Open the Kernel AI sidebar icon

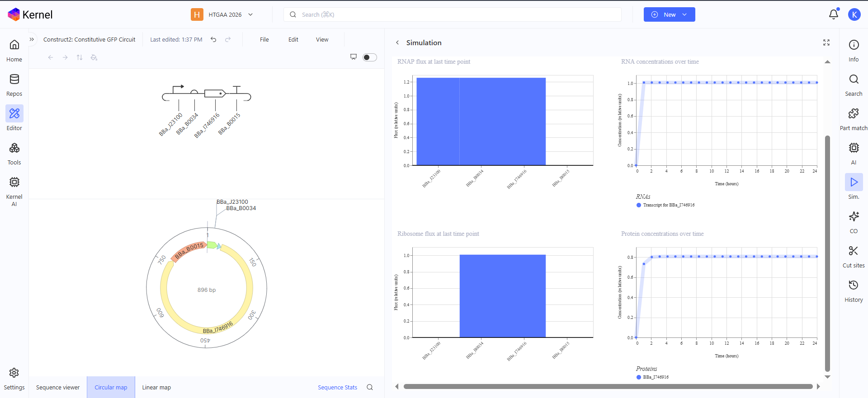14,182
